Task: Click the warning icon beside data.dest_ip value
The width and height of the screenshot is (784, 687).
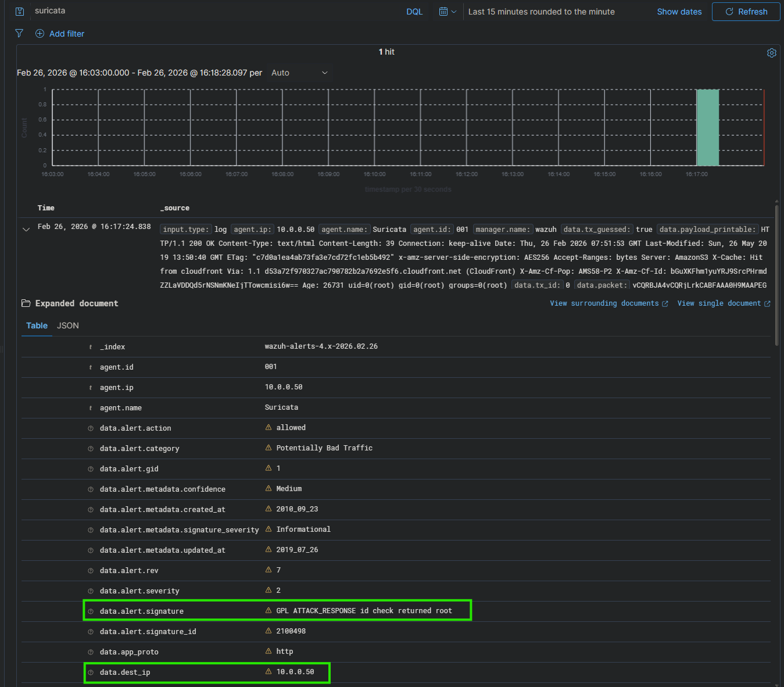Action: click(269, 672)
